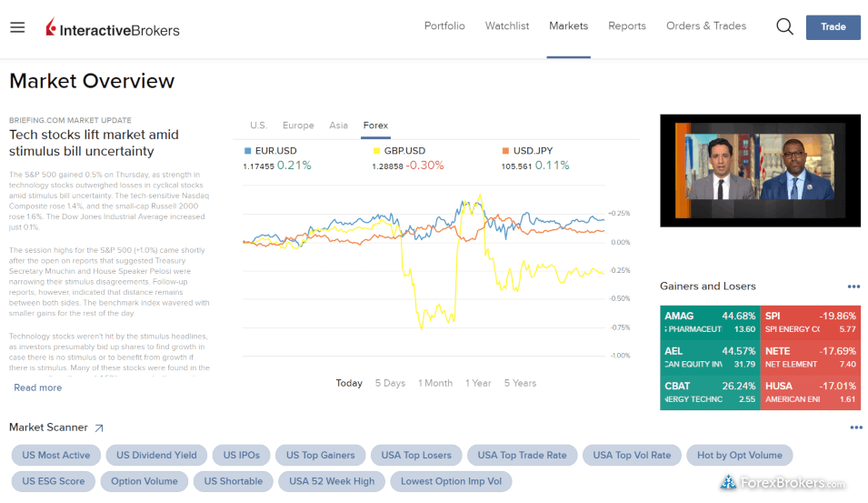Screen dimensions: 868x503
Task: Switch chart to U.S. tab
Action: [x=258, y=126]
